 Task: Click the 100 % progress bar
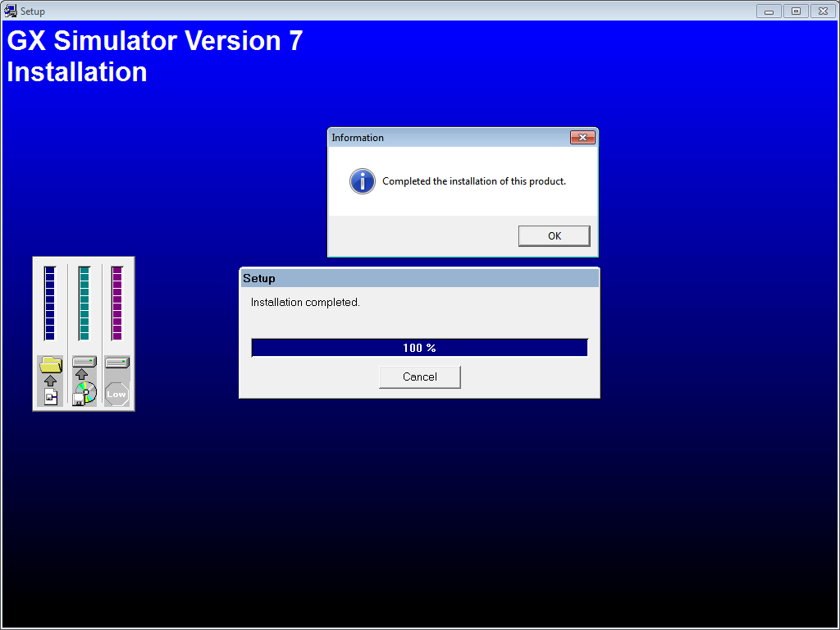419,347
